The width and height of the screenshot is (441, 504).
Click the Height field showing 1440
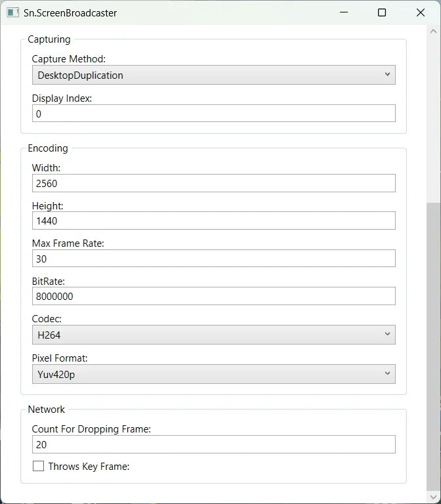[214, 220]
